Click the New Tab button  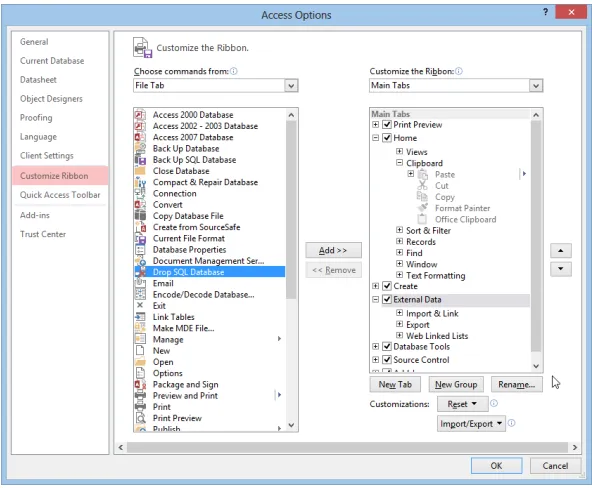[395, 385]
